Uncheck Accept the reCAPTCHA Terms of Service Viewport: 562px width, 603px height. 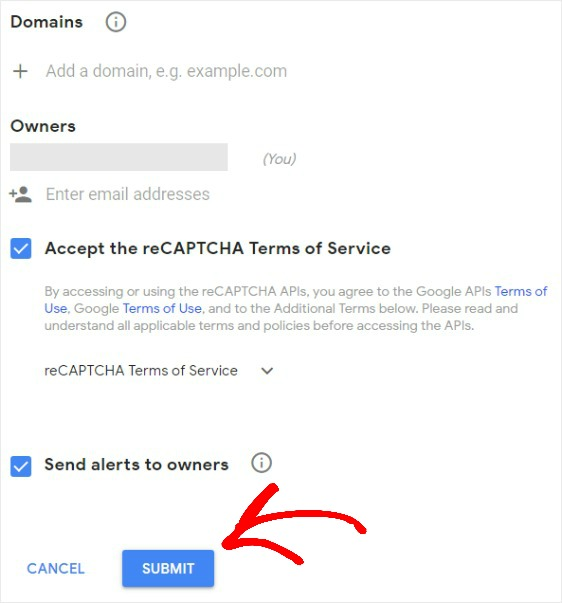pos(21,248)
